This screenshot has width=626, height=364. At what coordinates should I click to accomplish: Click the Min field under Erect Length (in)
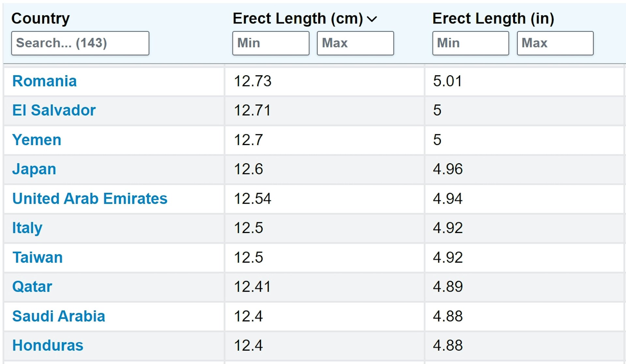tap(470, 43)
